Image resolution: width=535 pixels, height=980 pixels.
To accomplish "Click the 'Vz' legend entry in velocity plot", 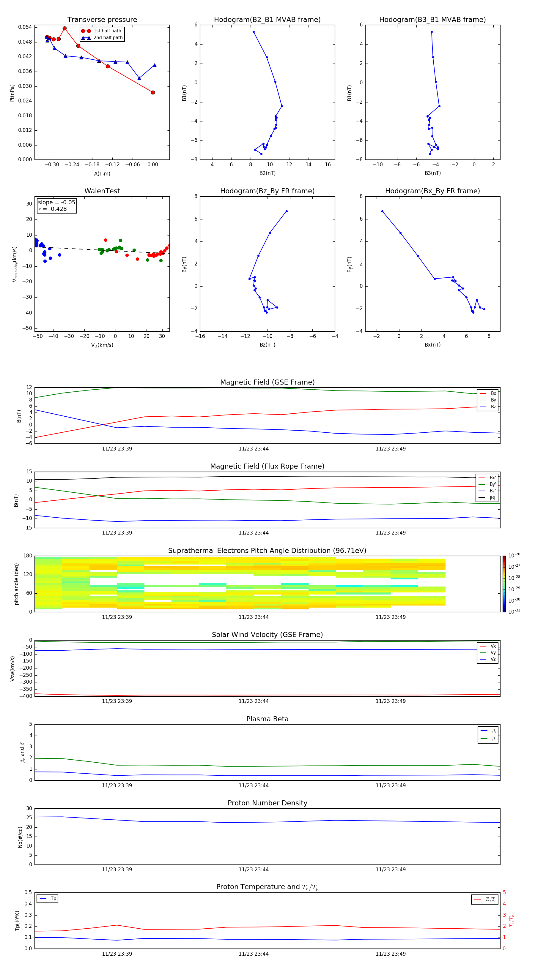I will coord(488,659).
